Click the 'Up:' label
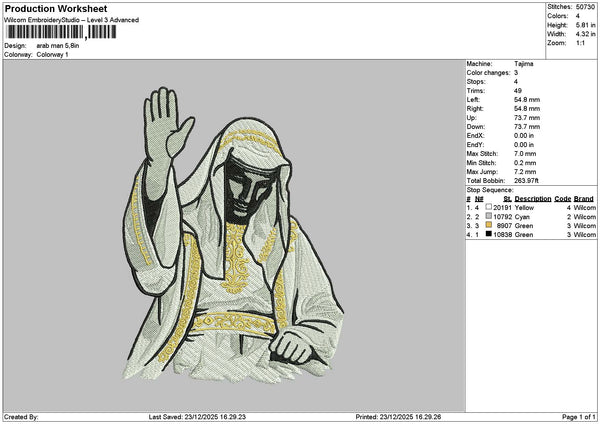 [x=471, y=118]
